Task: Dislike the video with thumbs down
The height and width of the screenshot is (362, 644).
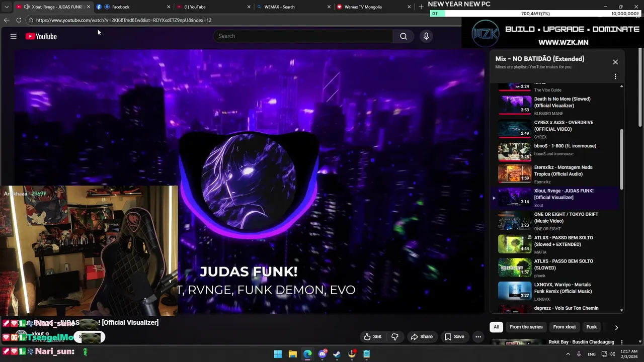Action: coord(395,337)
